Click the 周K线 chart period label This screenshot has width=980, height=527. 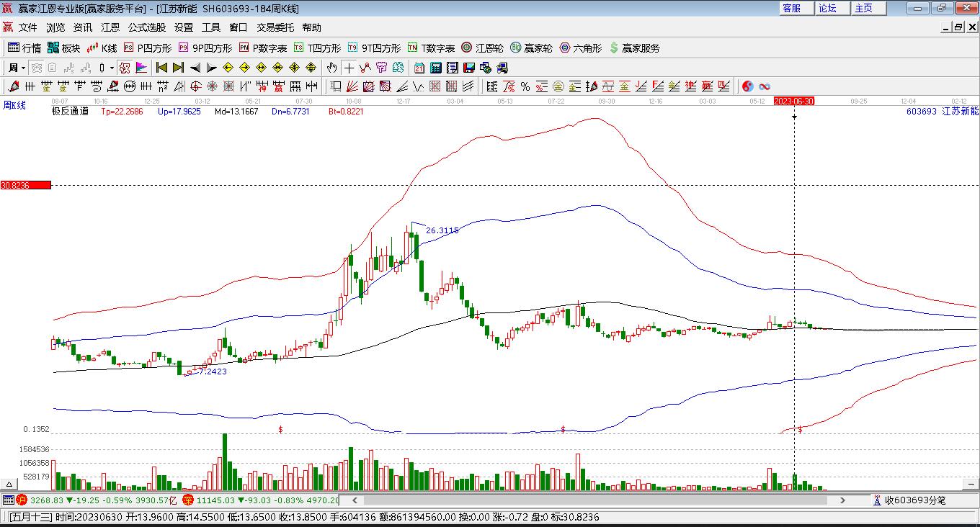pos(14,105)
